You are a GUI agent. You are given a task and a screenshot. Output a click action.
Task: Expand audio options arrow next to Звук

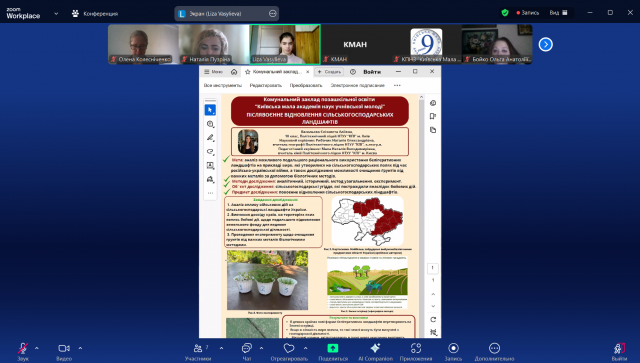37,348
